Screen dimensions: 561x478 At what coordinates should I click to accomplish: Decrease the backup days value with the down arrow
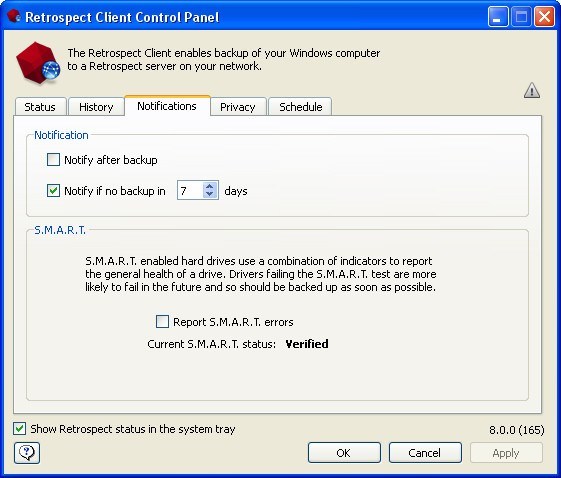pyautogui.click(x=210, y=194)
